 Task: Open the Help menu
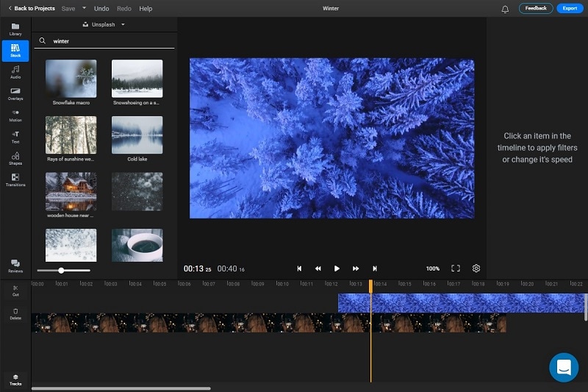tap(146, 9)
